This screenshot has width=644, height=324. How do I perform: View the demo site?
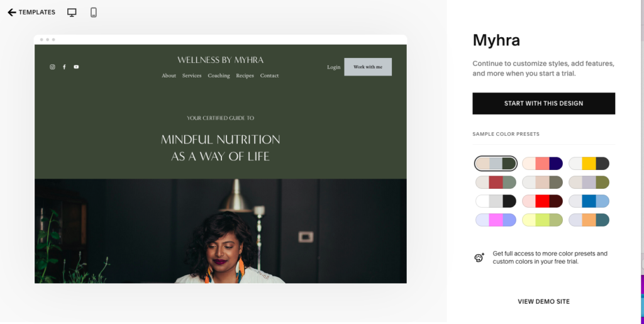[544, 301]
